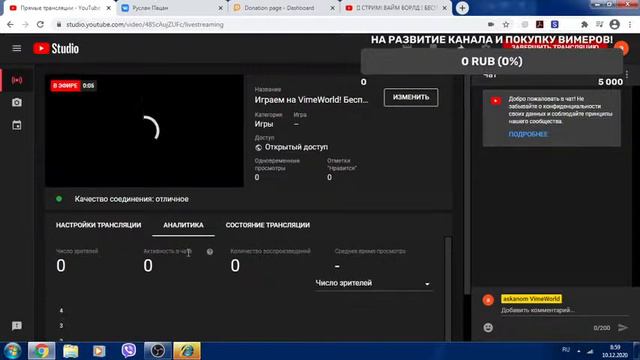Click the RU language indicator in the tray

coord(566,350)
